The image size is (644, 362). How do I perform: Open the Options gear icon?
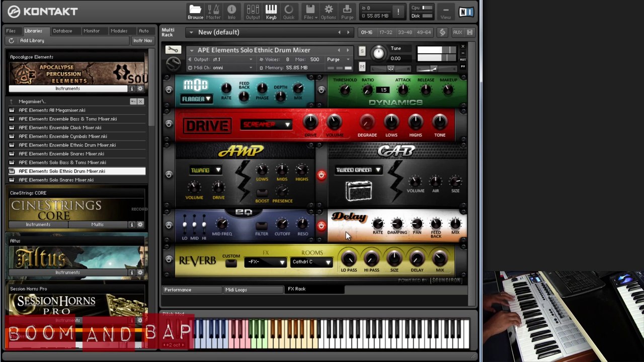point(329,12)
